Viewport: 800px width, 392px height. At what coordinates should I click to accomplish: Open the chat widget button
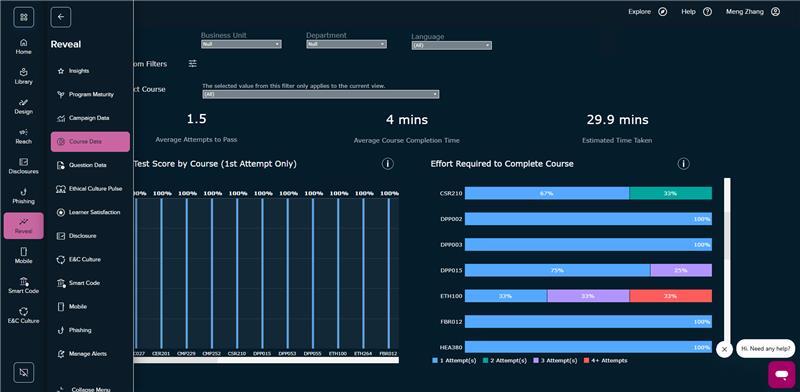782,375
